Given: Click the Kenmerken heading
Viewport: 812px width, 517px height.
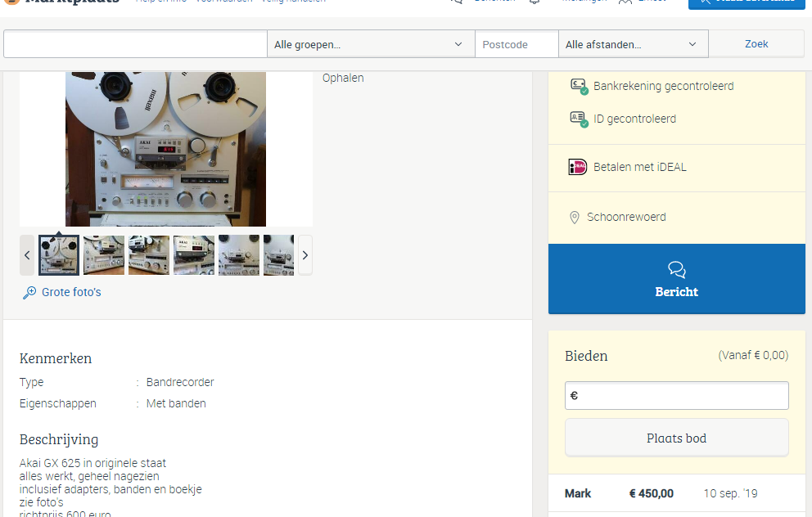Looking at the screenshot, I should coord(56,358).
